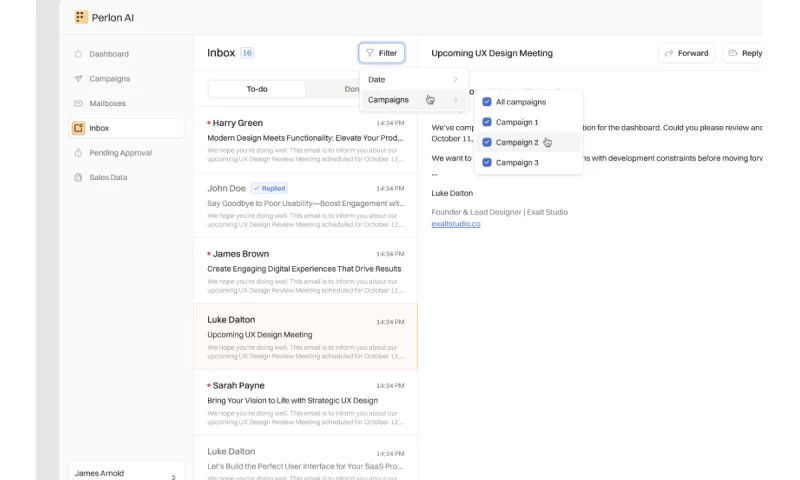Toggle the Campaign 1 checkbox
The width and height of the screenshot is (800, 480).
pyautogui.click(x=487, y=122)
